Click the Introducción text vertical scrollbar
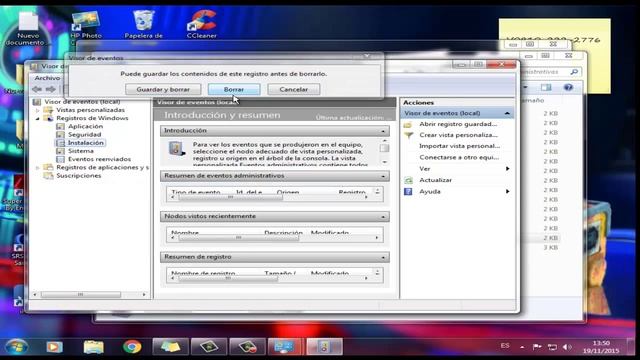 (384, 151)
